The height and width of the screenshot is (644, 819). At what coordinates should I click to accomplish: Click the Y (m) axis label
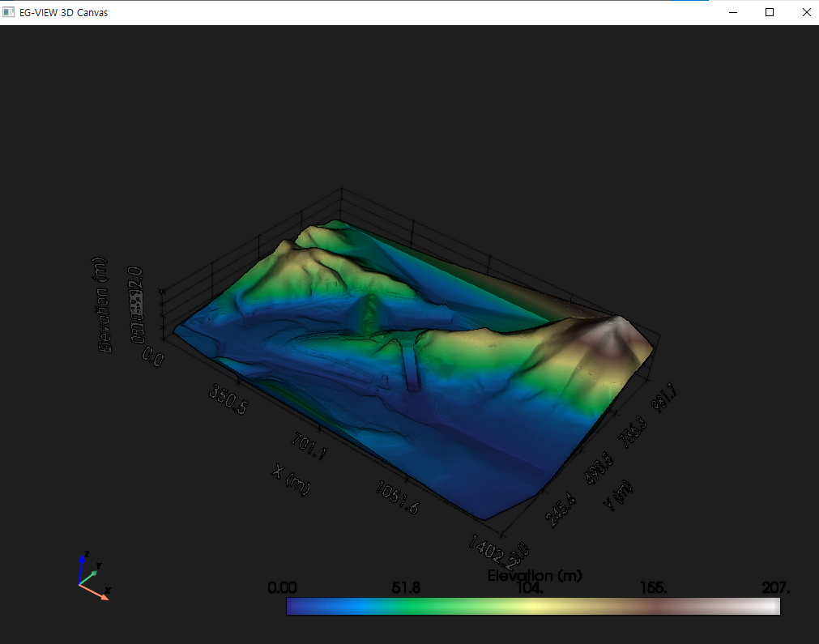click(617, 495)
